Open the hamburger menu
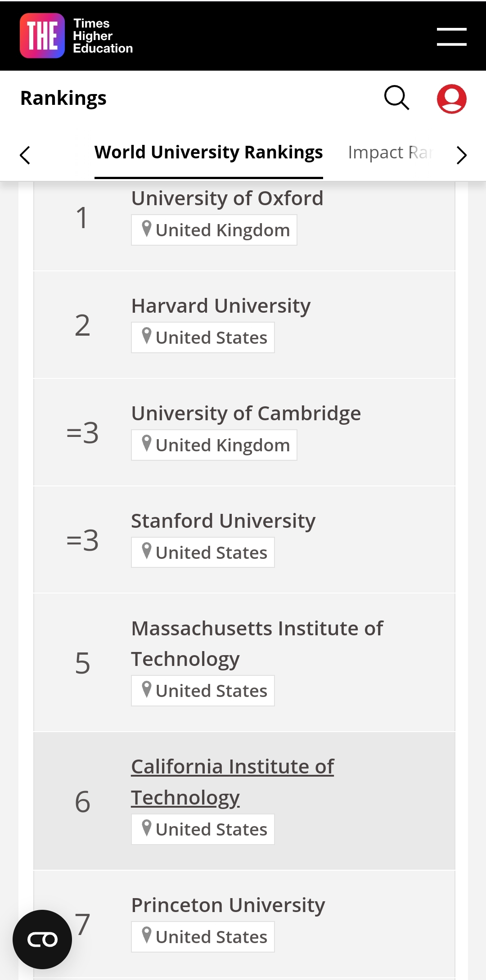 pos(451,36)
